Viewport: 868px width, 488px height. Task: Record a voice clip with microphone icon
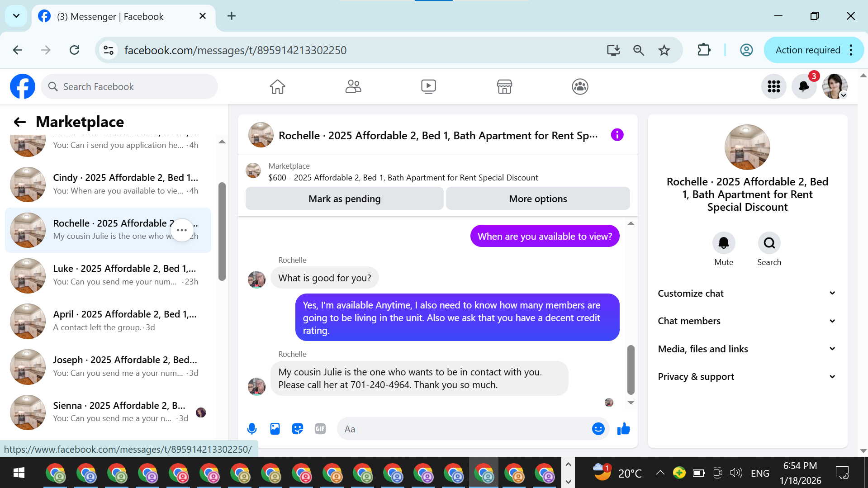[252, 429]
